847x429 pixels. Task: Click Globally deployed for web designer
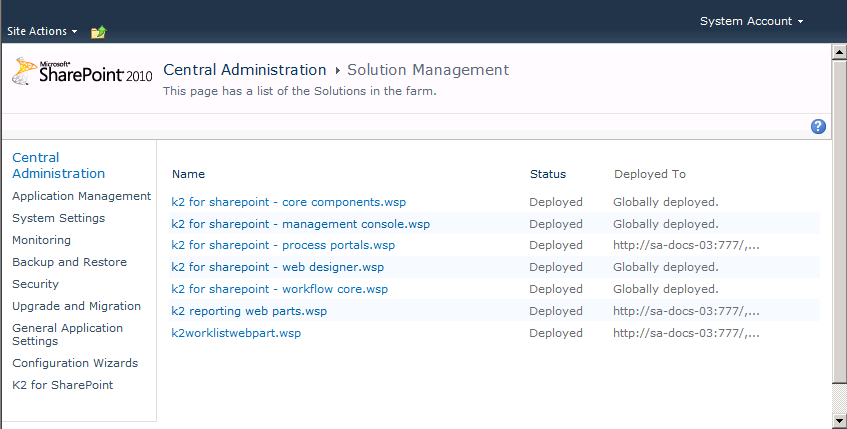click(666, 267)
